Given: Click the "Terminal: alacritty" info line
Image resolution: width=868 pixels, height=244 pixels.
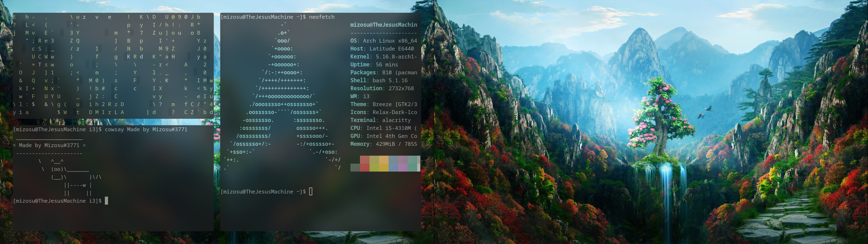Looking at the screenshot, I should click(x=380, y=120).
